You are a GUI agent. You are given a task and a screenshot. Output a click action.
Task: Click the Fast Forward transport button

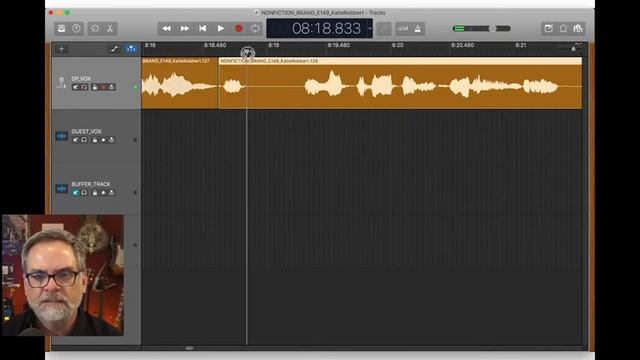[184, 28]
